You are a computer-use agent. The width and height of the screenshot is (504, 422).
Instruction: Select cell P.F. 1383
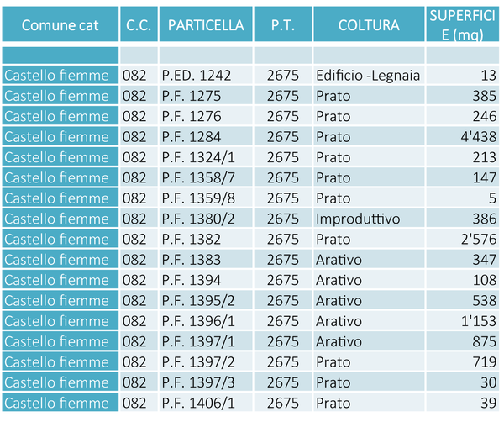tap(206, 260)
